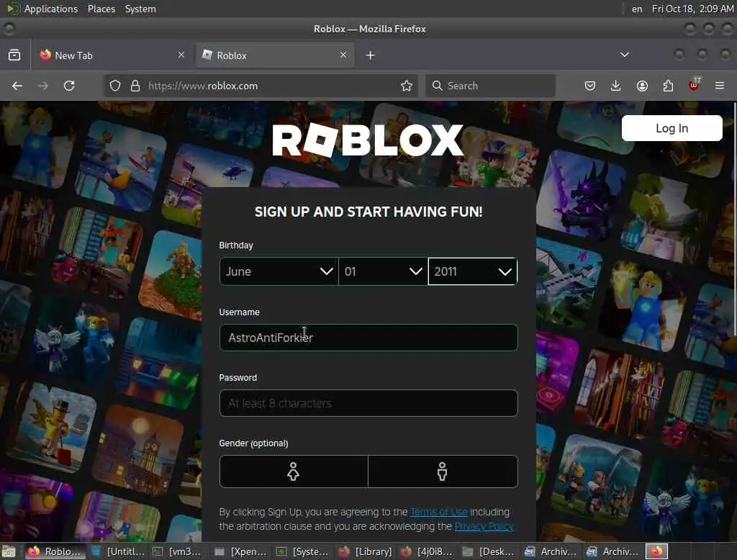This screenshot has height=560, width=737.
Task: Open the Pocket save icon
Action: pos(590,86)
